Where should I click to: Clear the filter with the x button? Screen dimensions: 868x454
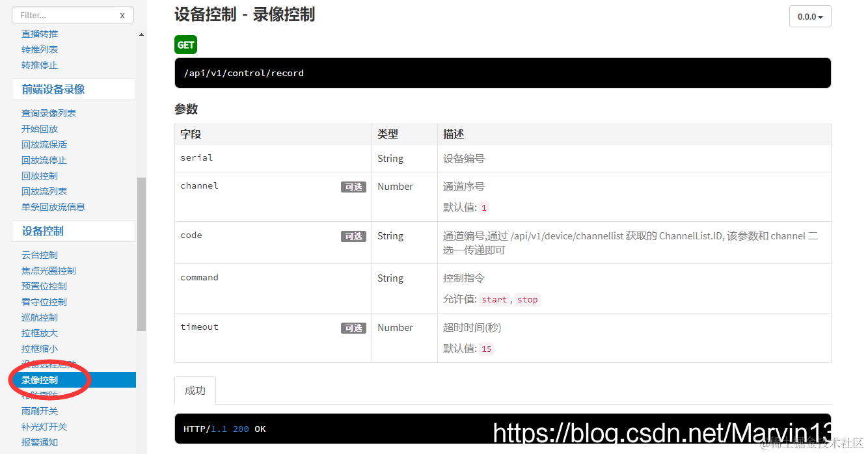[x=122, y=15]
